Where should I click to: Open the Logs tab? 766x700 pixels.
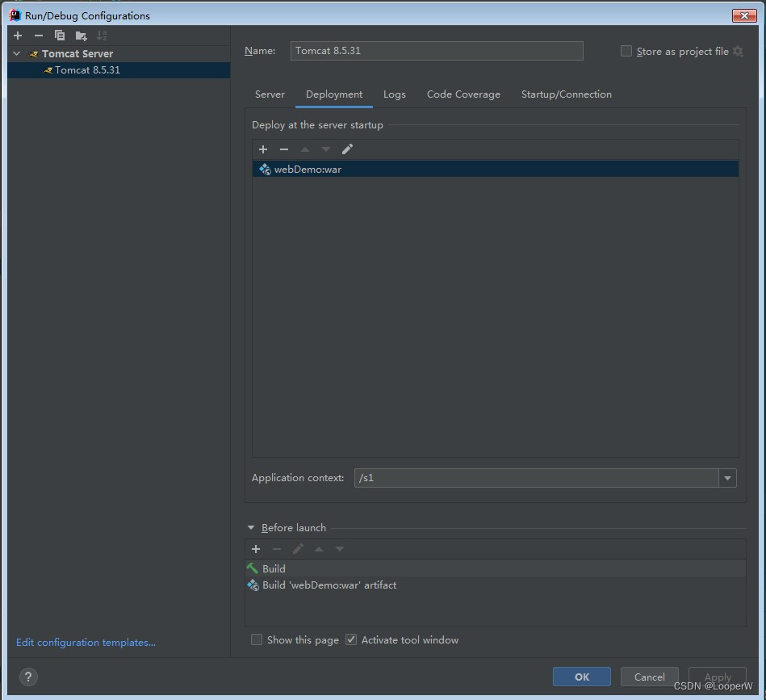click(x=394, y=94)
